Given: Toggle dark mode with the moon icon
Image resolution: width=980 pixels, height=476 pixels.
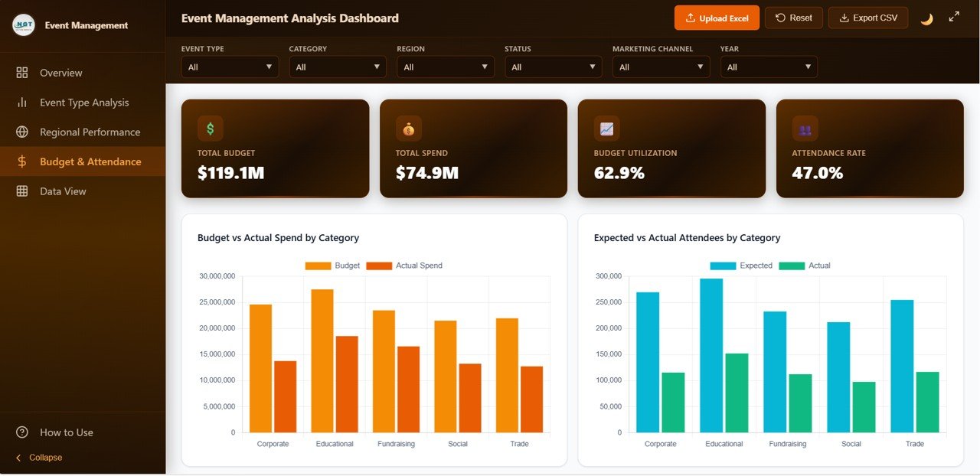Looking at the screenshot, I should click(x=926, y=17).
